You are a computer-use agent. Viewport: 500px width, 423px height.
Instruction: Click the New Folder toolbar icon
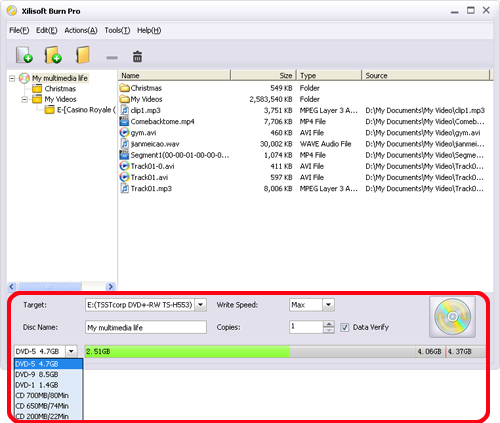82,55
